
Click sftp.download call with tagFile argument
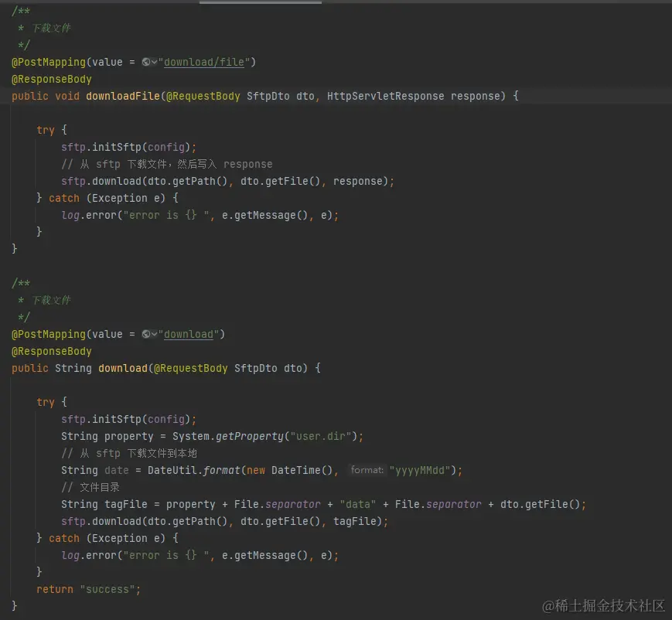pyautogui.click(x=224, y=522)
